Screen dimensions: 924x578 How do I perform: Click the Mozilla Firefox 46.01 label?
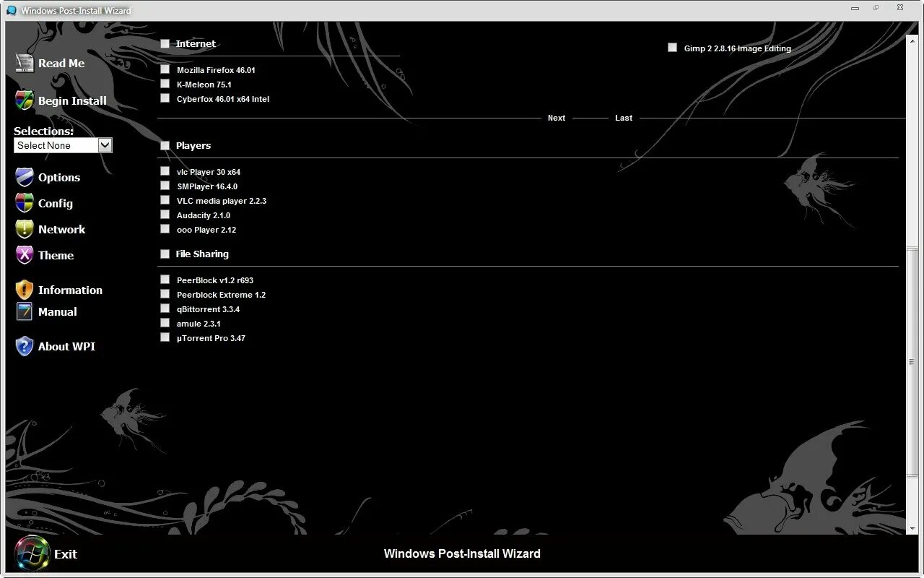tap(216, 70)
